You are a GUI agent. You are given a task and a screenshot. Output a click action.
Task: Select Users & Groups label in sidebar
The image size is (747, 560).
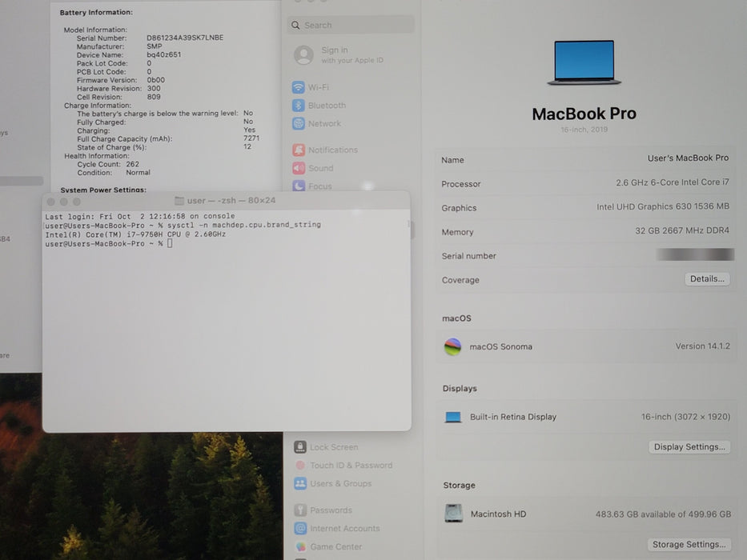click(340, 483)
